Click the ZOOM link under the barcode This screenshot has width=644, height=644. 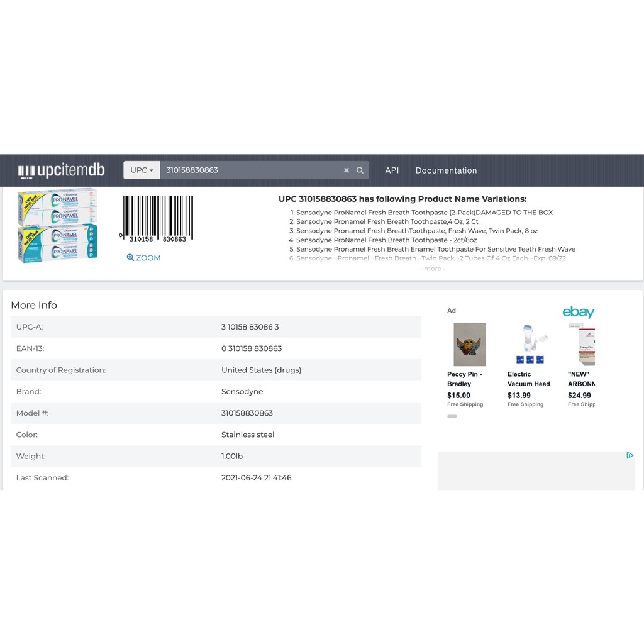point(143,258)
